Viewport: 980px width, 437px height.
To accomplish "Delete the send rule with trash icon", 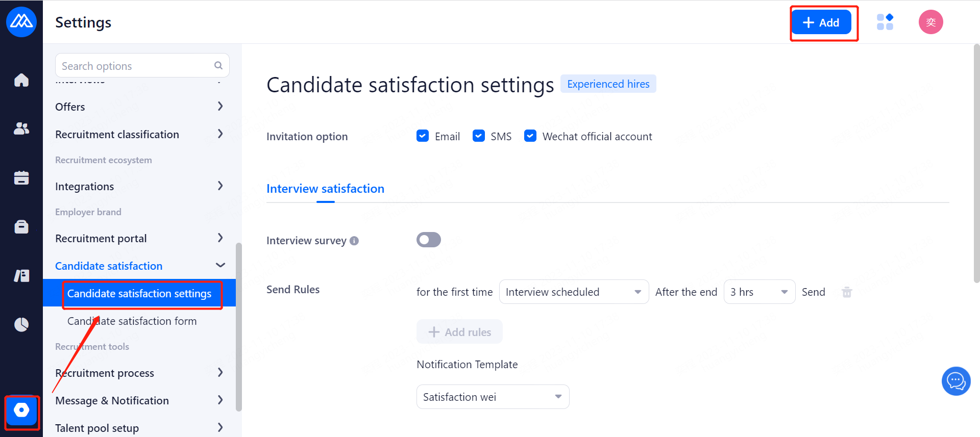I will click(847, 292).
